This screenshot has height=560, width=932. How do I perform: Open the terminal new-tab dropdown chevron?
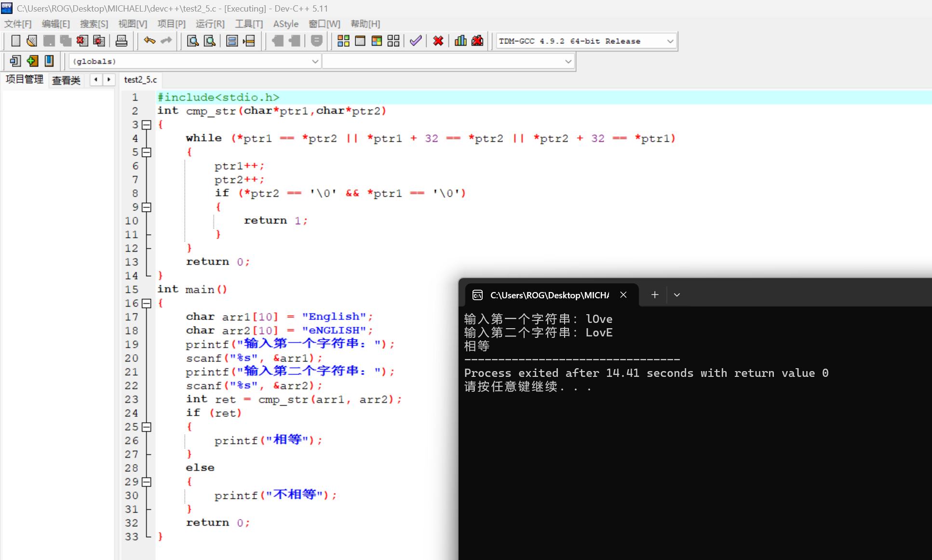[677, 295]
